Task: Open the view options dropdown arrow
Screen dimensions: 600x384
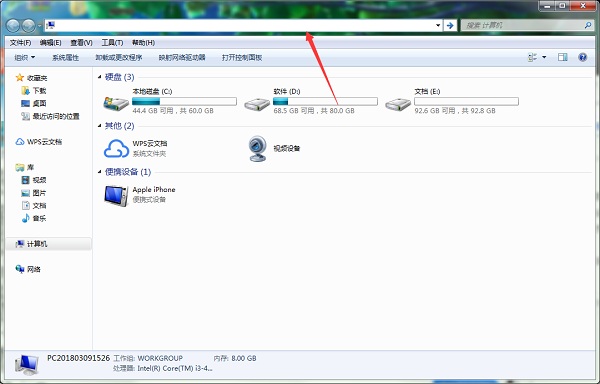Action: [544, 57]
